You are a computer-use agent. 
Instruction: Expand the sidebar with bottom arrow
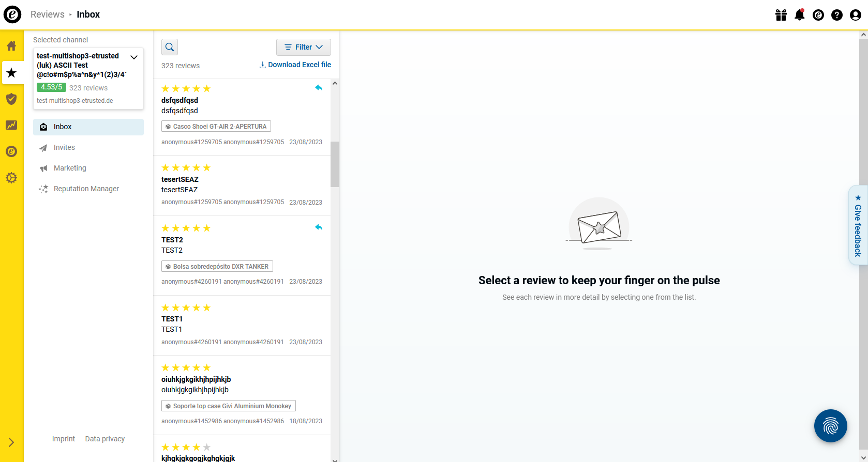coord(11,442)
